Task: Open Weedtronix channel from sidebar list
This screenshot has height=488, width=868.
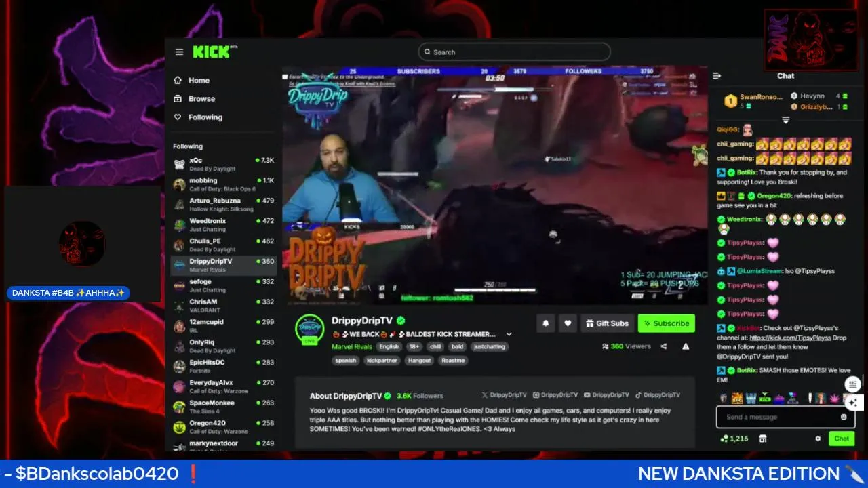Action: [223, 225]
